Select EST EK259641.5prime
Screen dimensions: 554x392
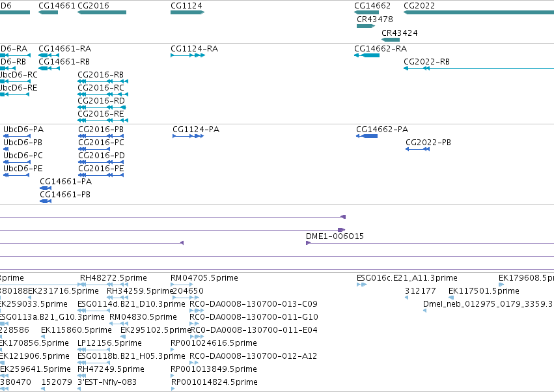(35, 369)
